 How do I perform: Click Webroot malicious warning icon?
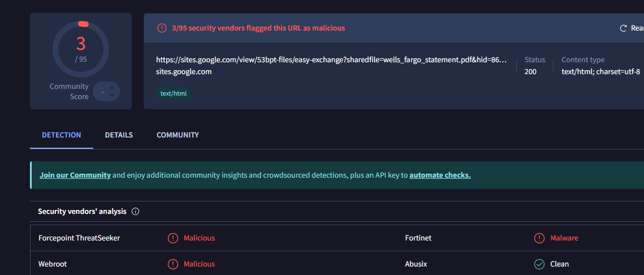[x=173, y=264]
